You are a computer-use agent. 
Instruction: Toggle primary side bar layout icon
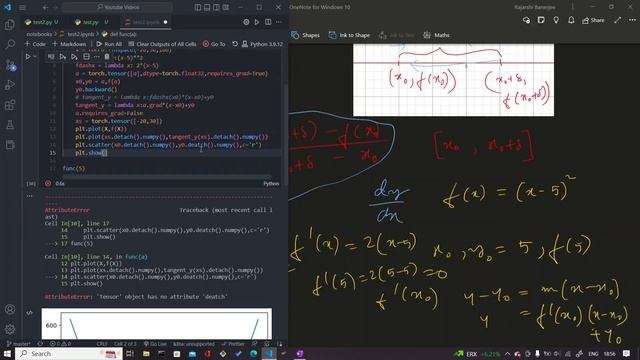(198, 7)
